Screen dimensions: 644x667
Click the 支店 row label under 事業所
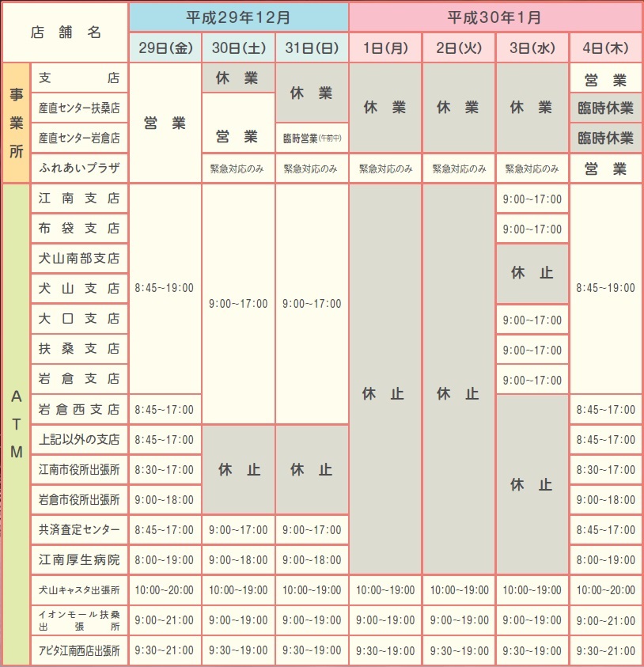click(x=79, y=78)
